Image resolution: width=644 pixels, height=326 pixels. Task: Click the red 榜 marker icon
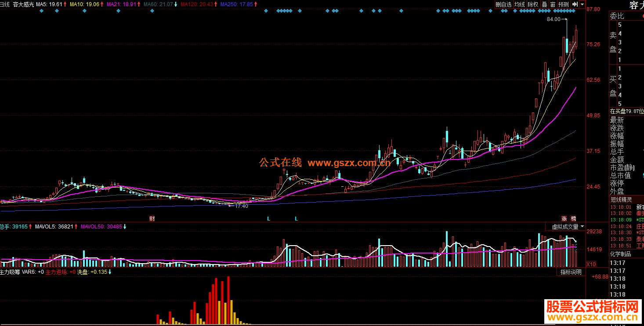coord(573,218)
